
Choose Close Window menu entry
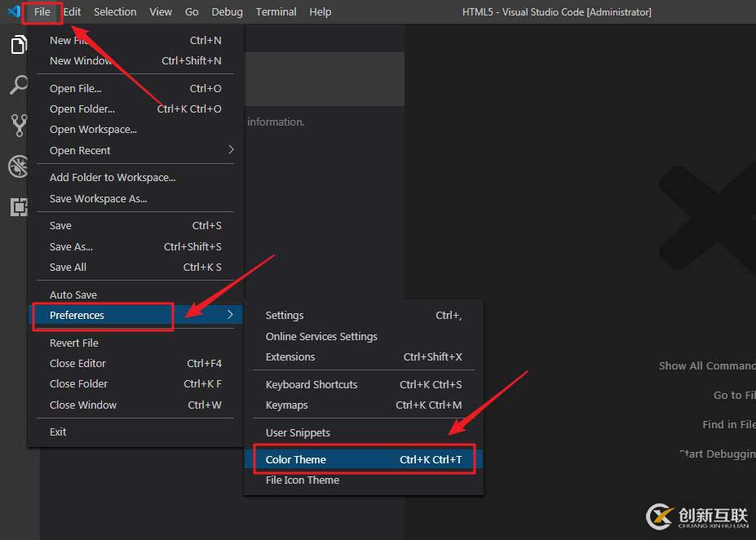point(135,405)
